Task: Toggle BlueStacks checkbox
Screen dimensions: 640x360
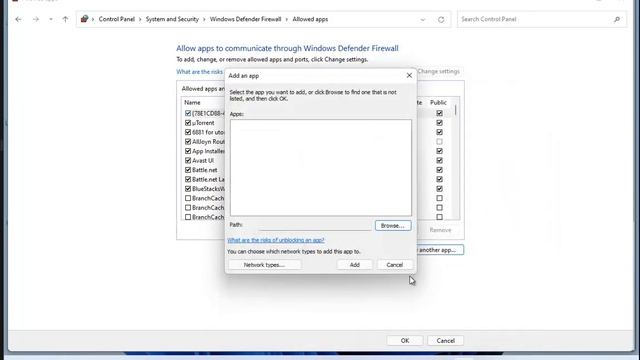Action: pos(188,189)
